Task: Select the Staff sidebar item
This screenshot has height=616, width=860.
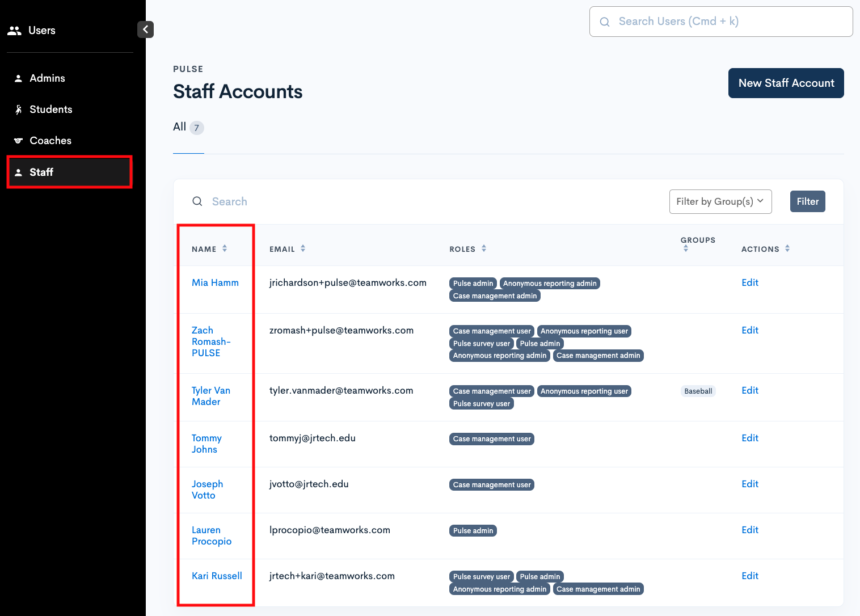Action: [x=70, y=172]
